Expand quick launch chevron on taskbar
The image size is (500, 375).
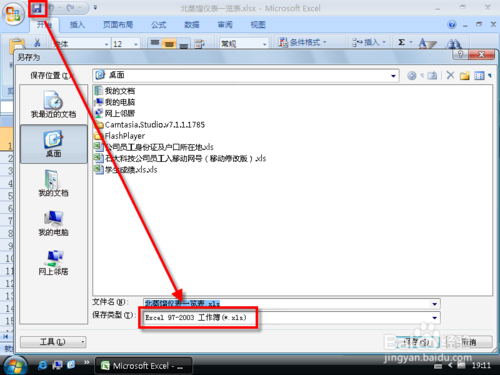click(x=86, y=362)
